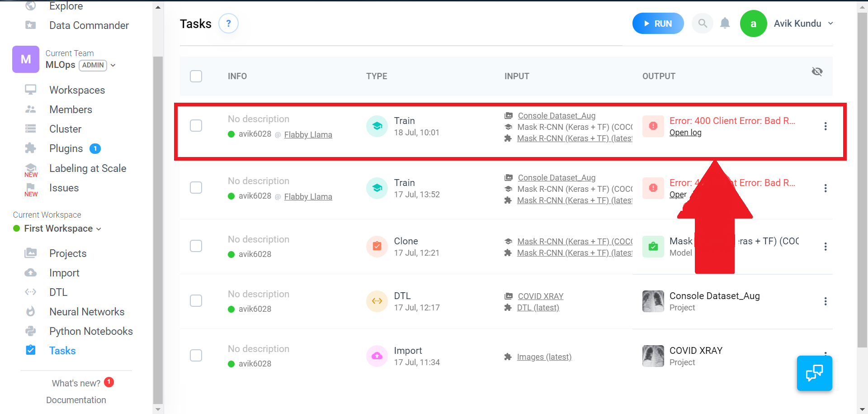Image resolution: width=868 pixels, height=414 pixels.
Task: Open the Documentation link
Action: click(x=76, y=400)
